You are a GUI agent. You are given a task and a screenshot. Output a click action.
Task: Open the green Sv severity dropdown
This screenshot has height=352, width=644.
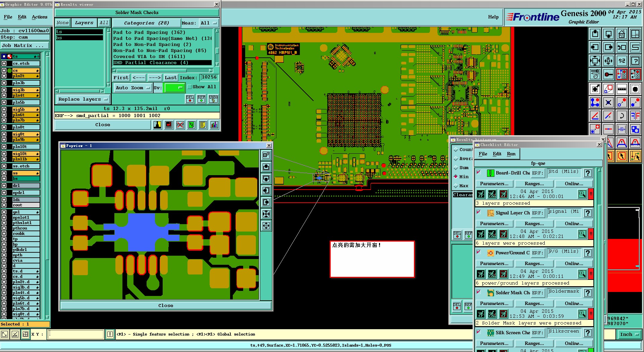[174, 88]
